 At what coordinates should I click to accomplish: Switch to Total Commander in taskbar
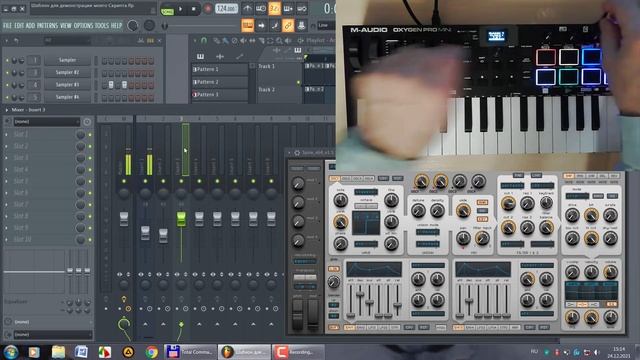click(190, 352)
